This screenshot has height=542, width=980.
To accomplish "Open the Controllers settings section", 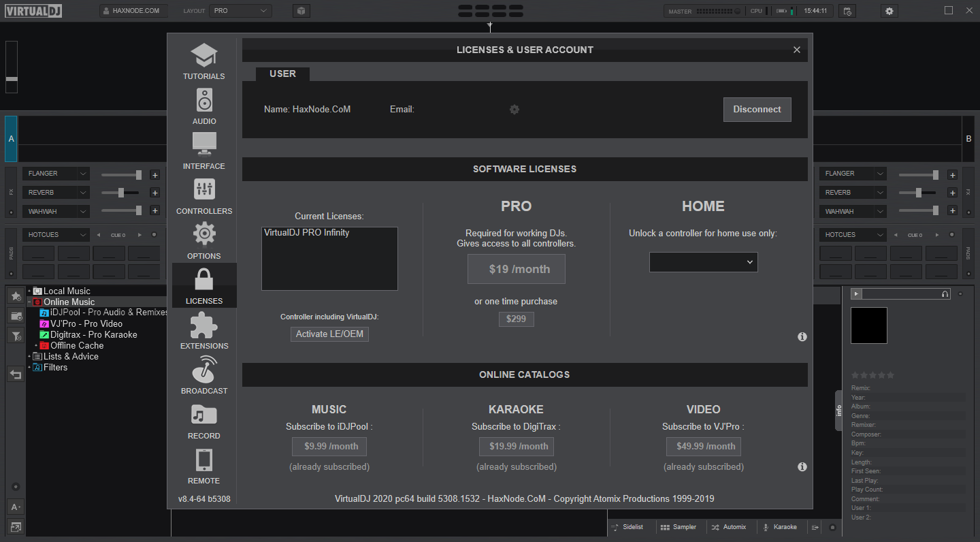I will pyautogui.click(x=203, y=196).
